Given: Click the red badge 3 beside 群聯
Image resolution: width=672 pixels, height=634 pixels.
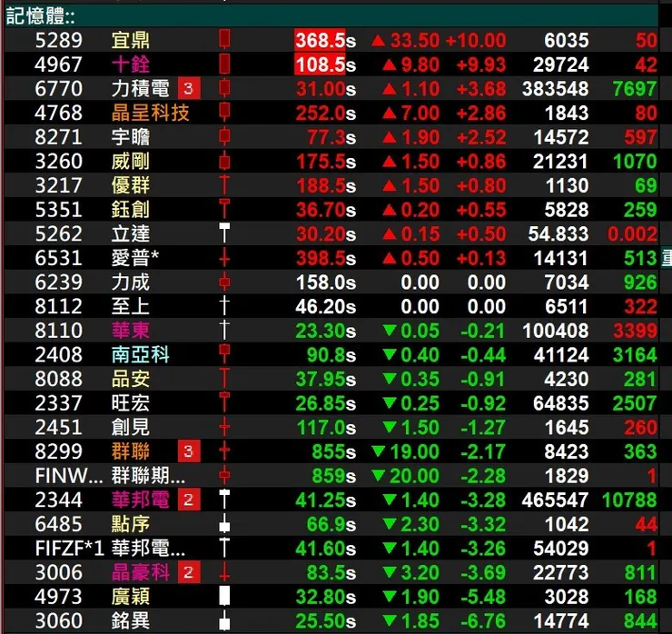Looking at the screenshot, I should (x=189, y=451).
